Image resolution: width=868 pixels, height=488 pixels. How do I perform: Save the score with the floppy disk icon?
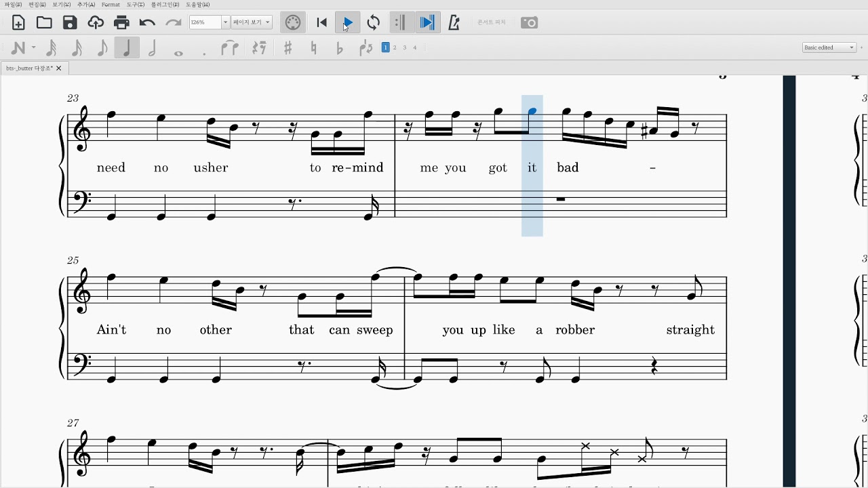tap(70, 22)
